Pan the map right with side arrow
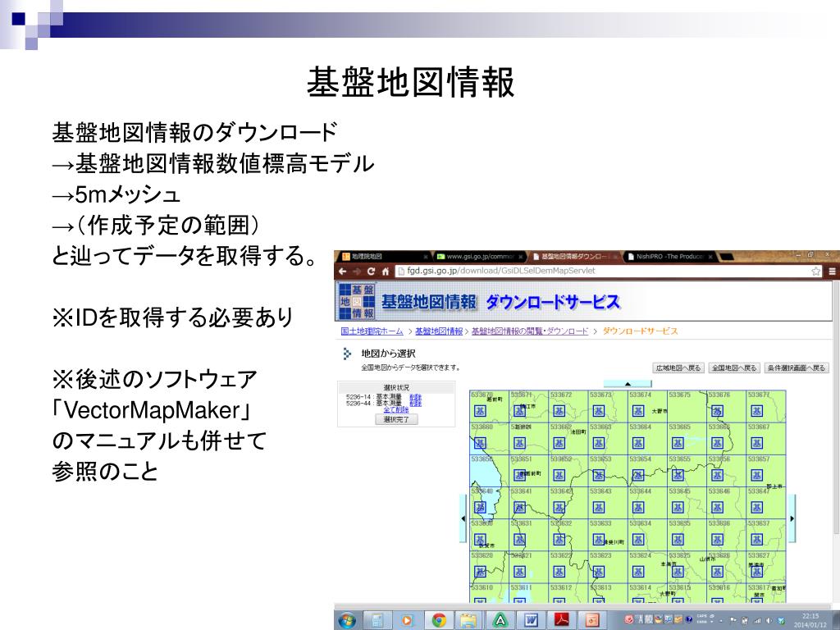This screenshot has width=840, height=630. point(792,518)
